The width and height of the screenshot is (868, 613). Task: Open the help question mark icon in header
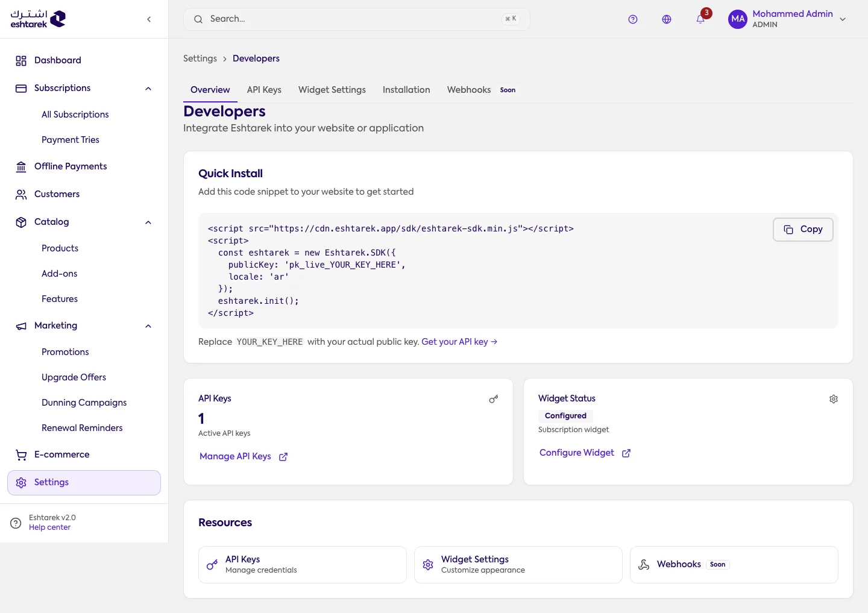[x=633, y=19]
